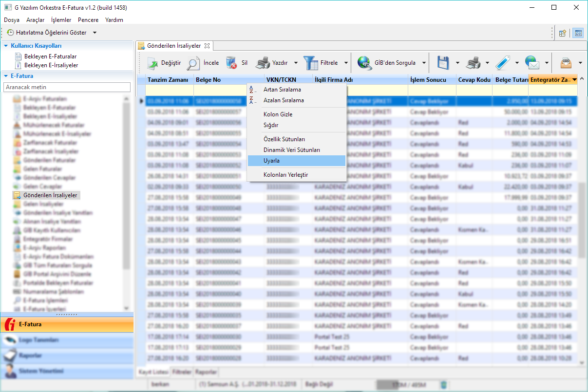This screenshot has width=588, height=392.
Task: Close the Gönderilen İrsaliyeler tab
Action: click(x=207, y=46)
